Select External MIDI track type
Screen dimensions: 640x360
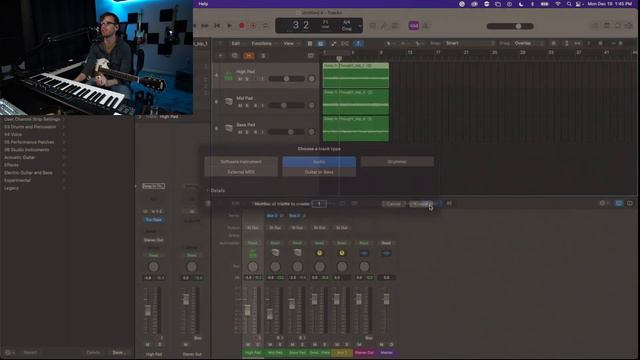tap(241, 172)
